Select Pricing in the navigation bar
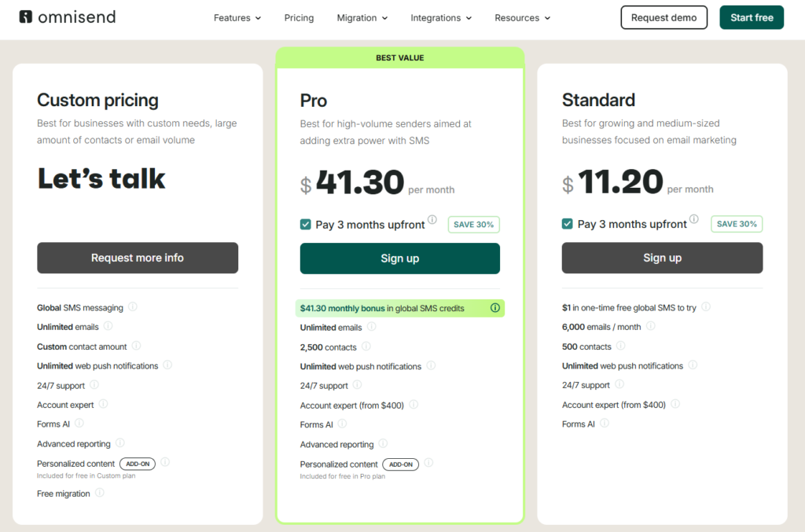This screenshot has height=532, width=805. (x=299, y=17)
